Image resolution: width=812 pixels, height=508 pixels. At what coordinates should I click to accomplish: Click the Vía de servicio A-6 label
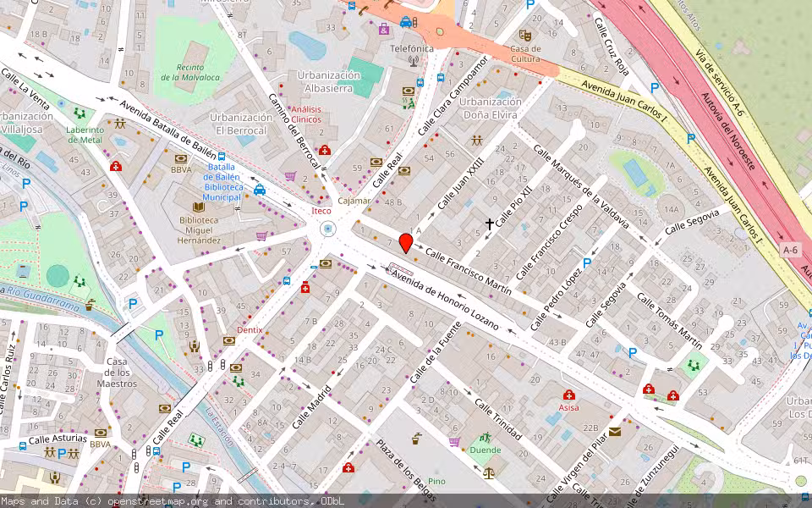coord(720,82)
